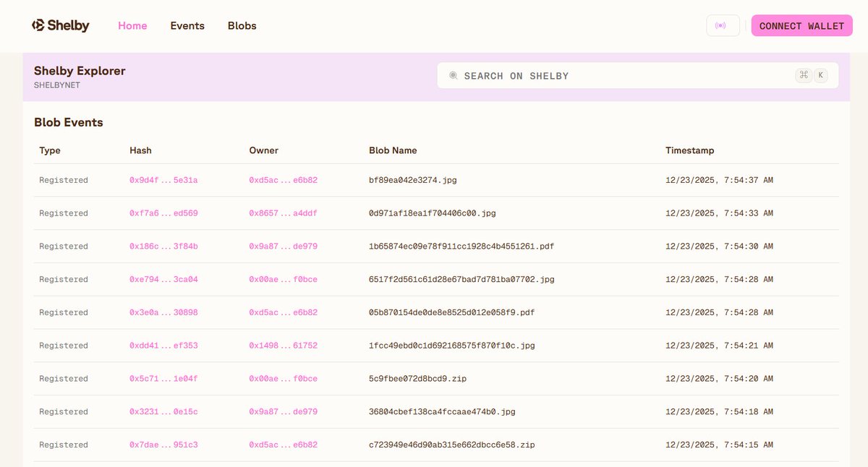This screenshot has width=868, height=467.
Task: Click the Shelby logo
Action: [61, 25]
